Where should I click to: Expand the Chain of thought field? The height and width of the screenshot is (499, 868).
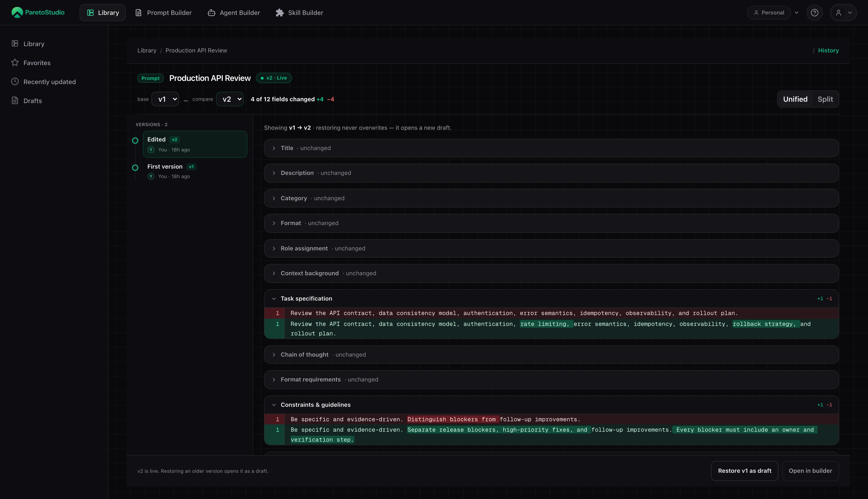[551, 355]
